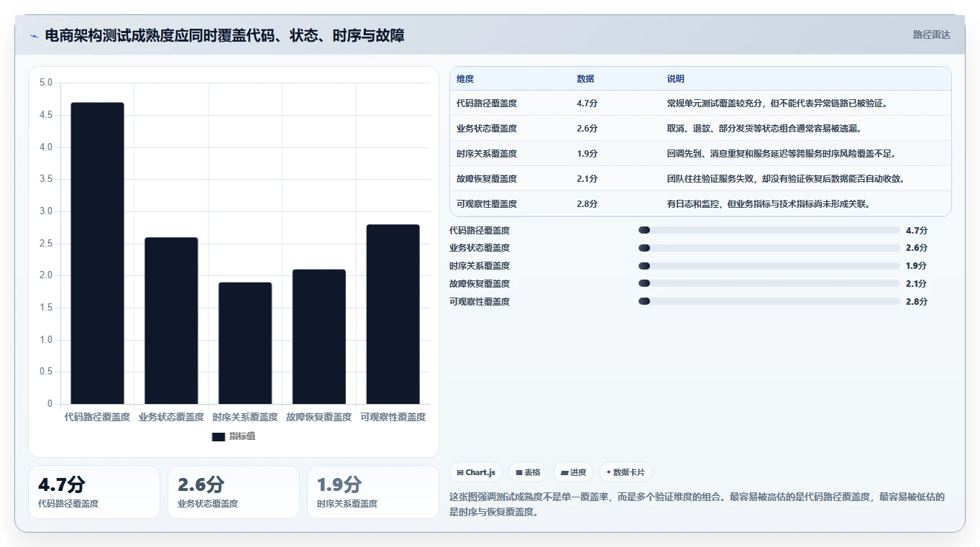Viewport: 980px width, 547px height.
Task: Click the 2.8分 value in table
Action: pos(587,204)
